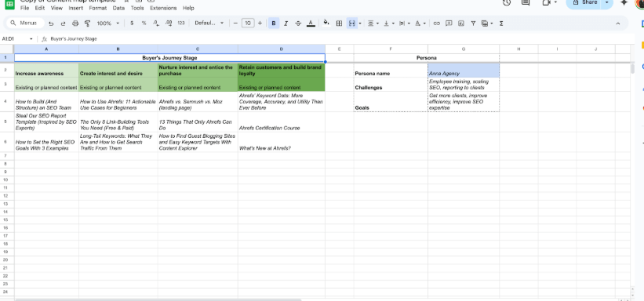Image resolution: width=644 pixels, height=301 pixels.
Task: Open merge cells type dropdown arrow
Action: 360,24
